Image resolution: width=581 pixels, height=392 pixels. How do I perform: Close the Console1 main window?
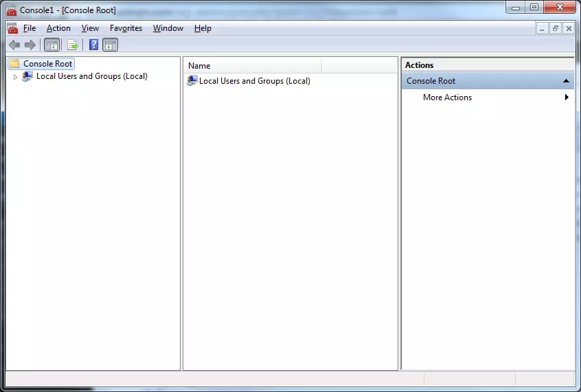tap(560, 8)
